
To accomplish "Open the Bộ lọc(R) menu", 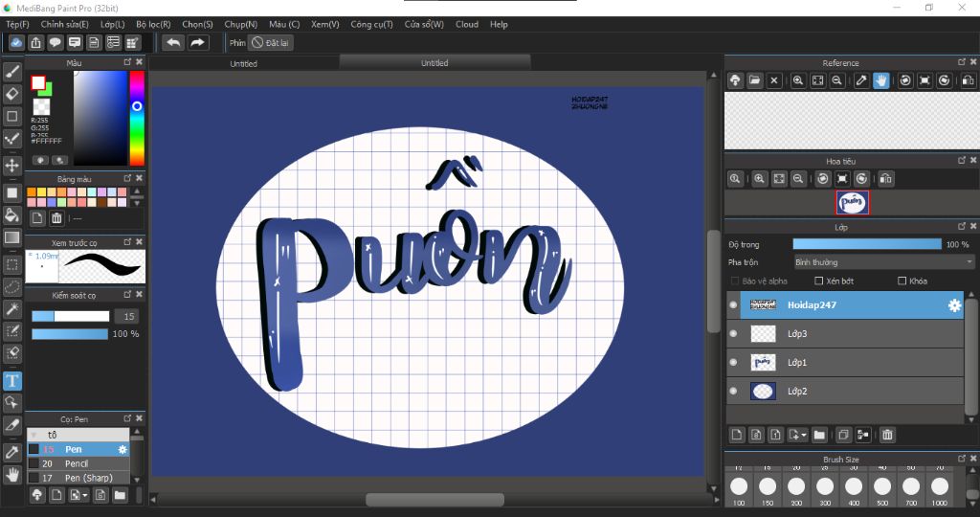I will 153,24.
